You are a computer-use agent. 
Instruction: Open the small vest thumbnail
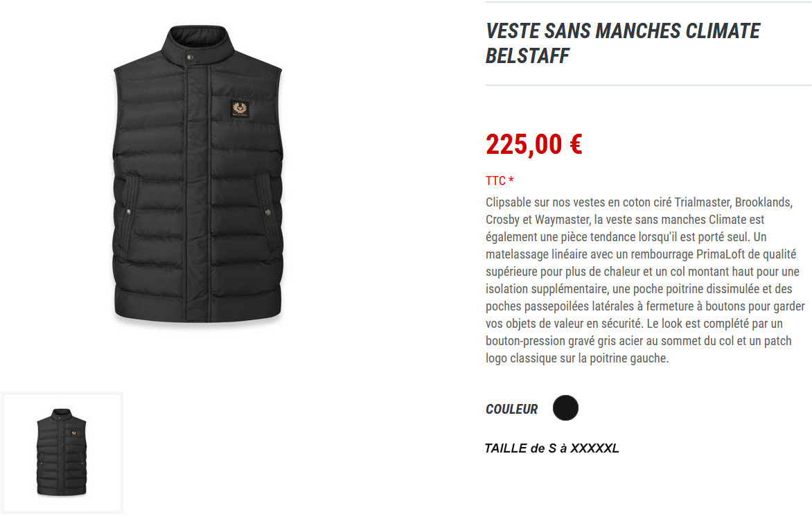pyautogui.click(x=62, y=453)
